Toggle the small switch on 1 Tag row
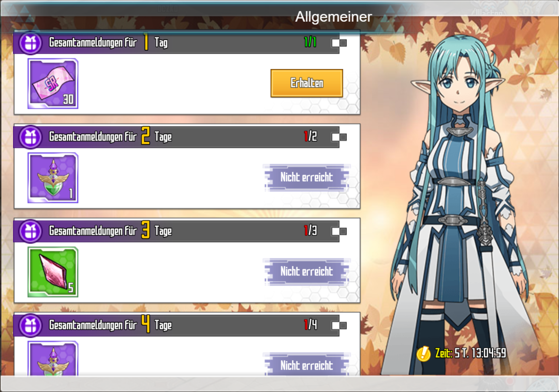This screenshot has width=559, height=392. click(339, 43)
